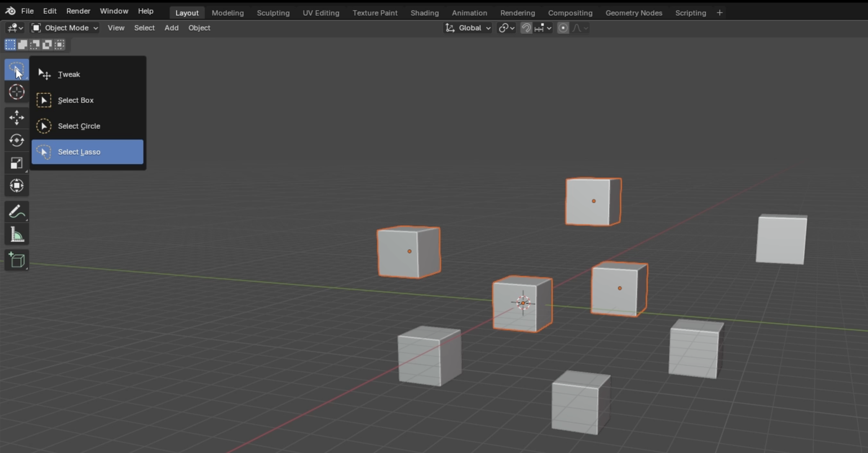Select the Scale tool
The image size is (868, 453).
16,163
